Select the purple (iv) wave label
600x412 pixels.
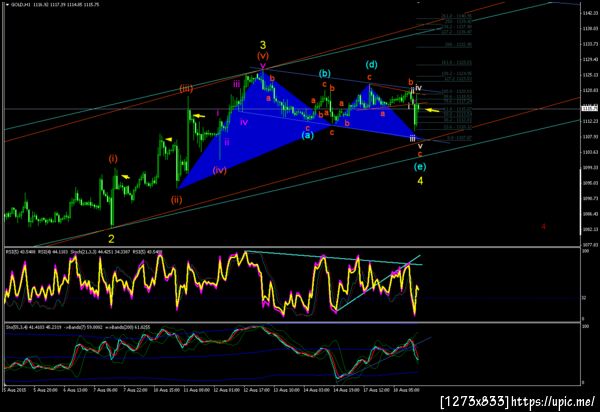[220, 170]
